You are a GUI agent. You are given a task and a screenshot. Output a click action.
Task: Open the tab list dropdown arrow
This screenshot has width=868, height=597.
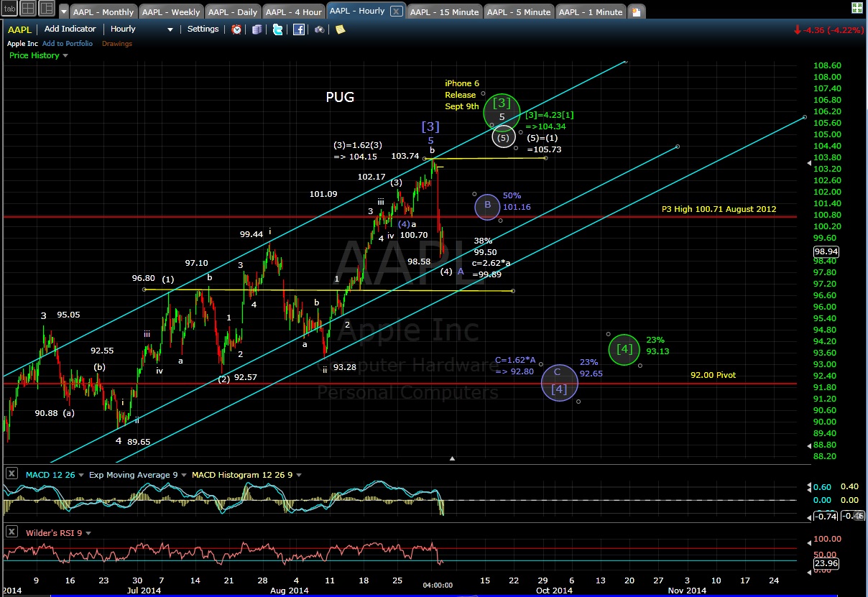pos(64,12)
